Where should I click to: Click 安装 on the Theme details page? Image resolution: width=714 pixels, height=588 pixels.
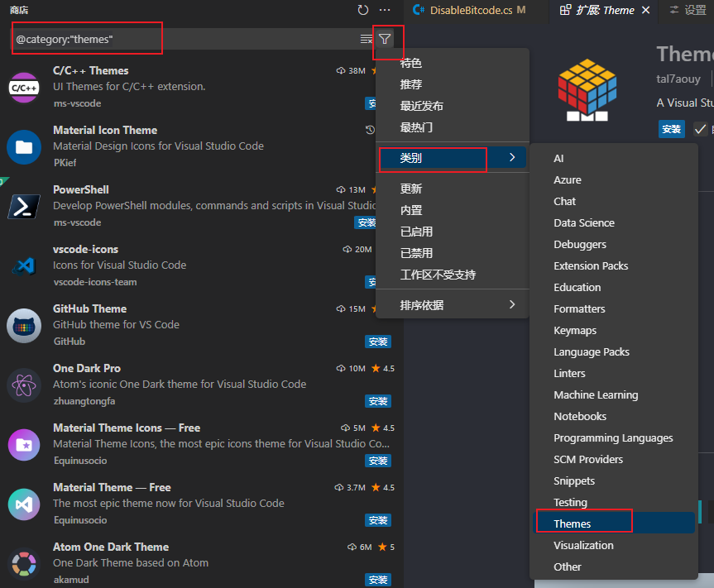coord(672,129)
